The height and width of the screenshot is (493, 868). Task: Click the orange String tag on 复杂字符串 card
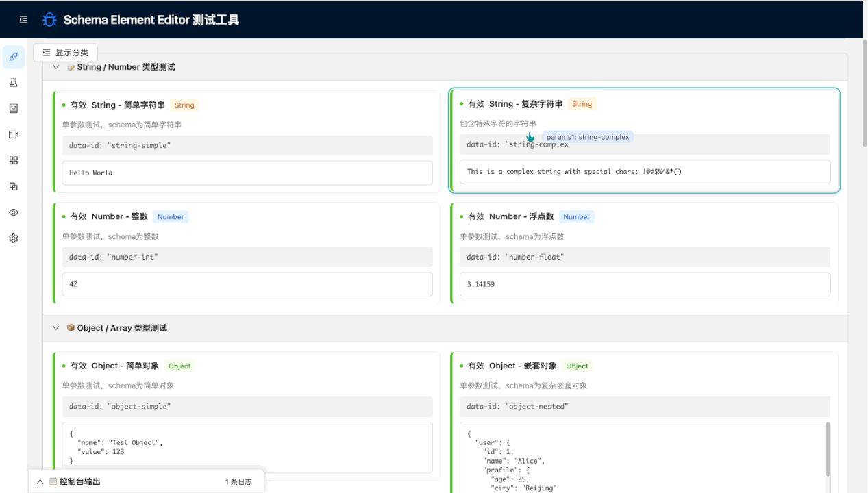pos(582,104)
